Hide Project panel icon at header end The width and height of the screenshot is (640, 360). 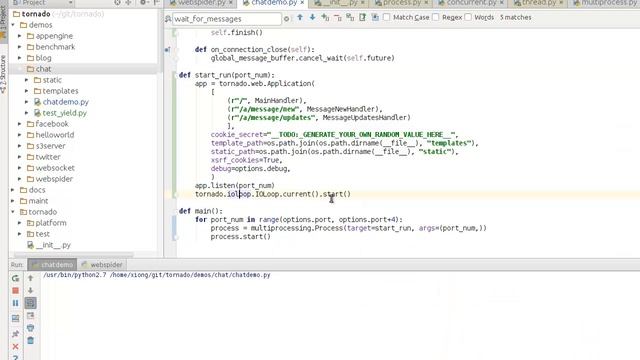[157, 2]
